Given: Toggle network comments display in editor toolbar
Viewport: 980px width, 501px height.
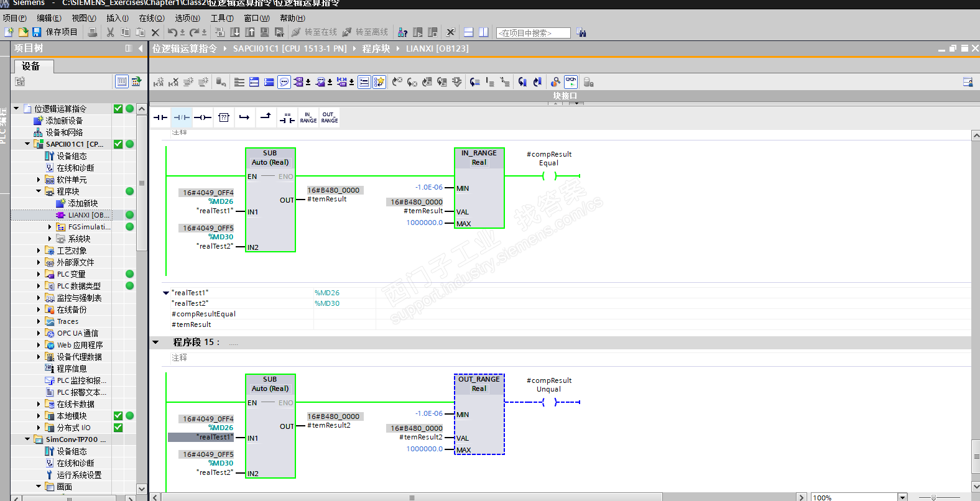Looking at the screenshot, I should (284, 82).
